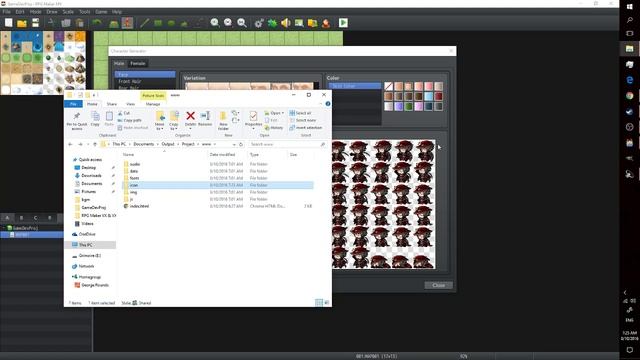This screenshot has width=640, height=360.
Task: Start Playtest with the green play icon
Action: (343, 23)
